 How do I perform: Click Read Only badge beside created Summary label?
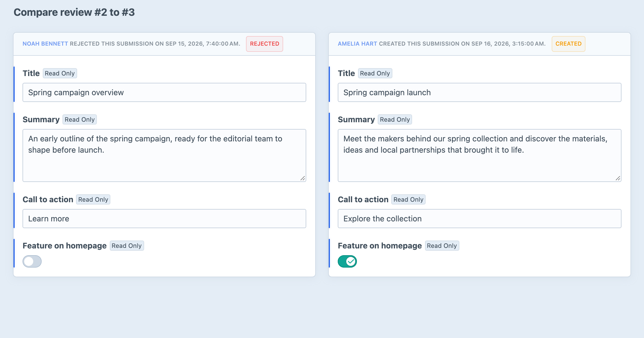coord(395,119)
